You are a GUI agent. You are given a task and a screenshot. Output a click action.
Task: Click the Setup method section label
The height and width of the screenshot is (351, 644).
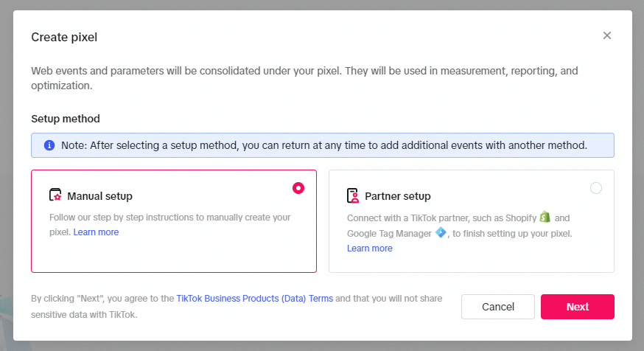pyautogui.click(x=66, y=119)
